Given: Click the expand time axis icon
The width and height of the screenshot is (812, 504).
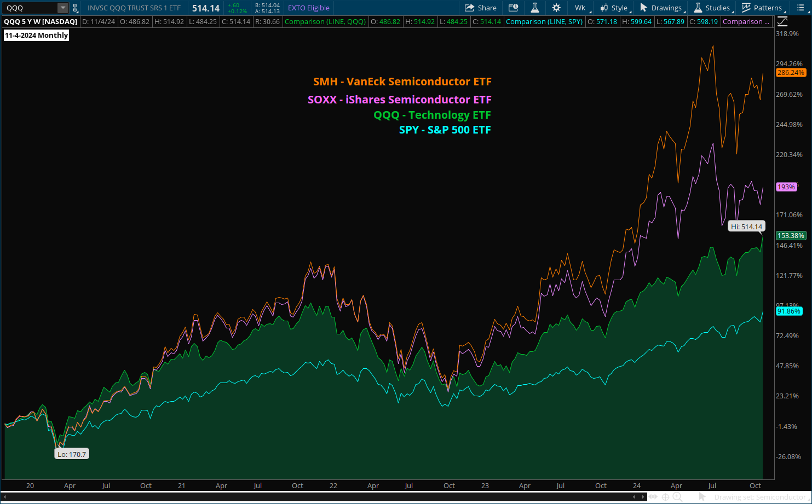Looking at the screenshot, I should pos(653,497).
